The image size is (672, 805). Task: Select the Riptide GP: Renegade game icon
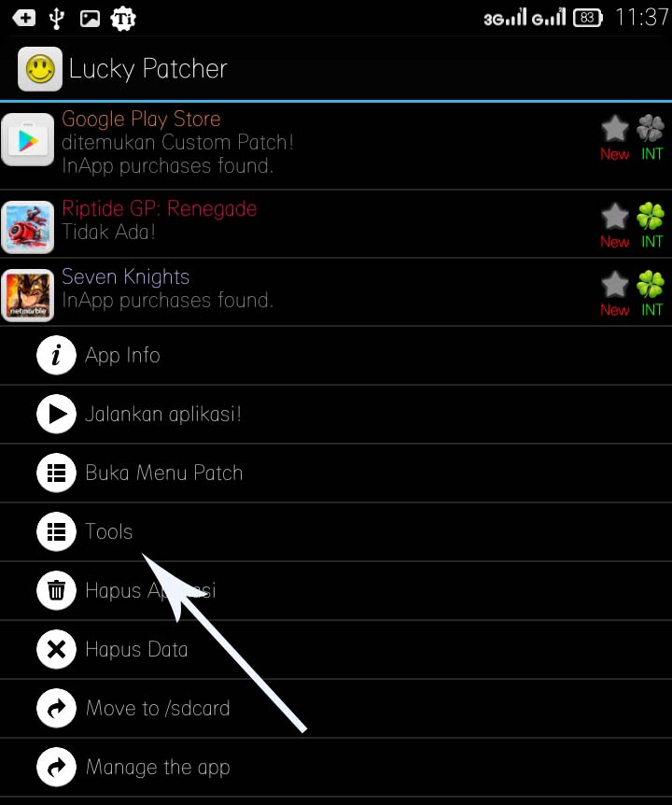(x=28, y=227)
